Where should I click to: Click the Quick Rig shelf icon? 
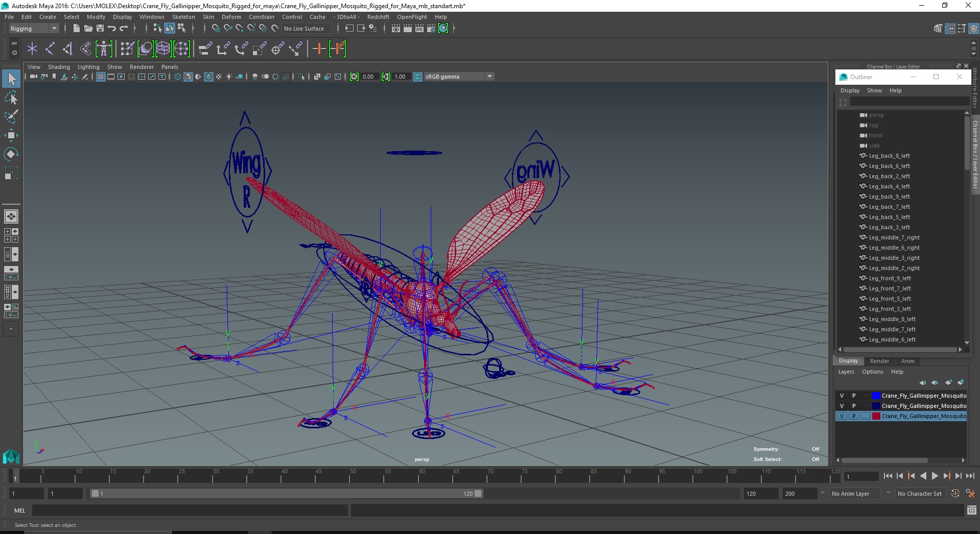click(x=104, y=49)
